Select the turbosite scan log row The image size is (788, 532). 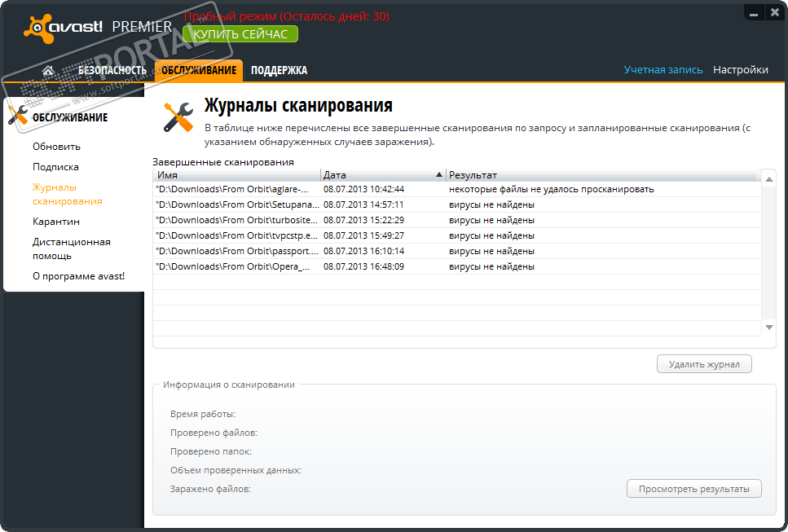click(x=457, y=221)
